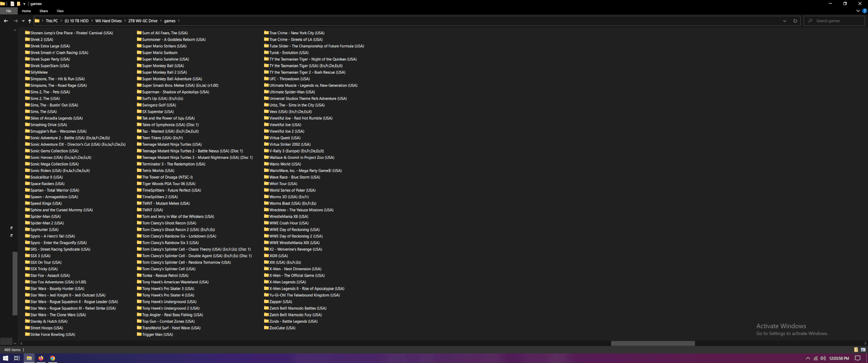Refresh the games folder listing
The height and width of the screenshot is (363, 868).
(x=795, y=21)
